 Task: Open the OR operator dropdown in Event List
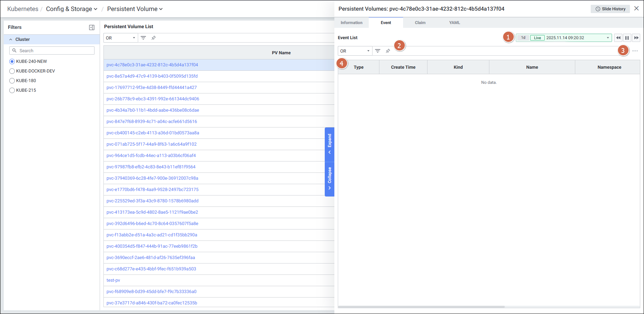pos(355,51)
